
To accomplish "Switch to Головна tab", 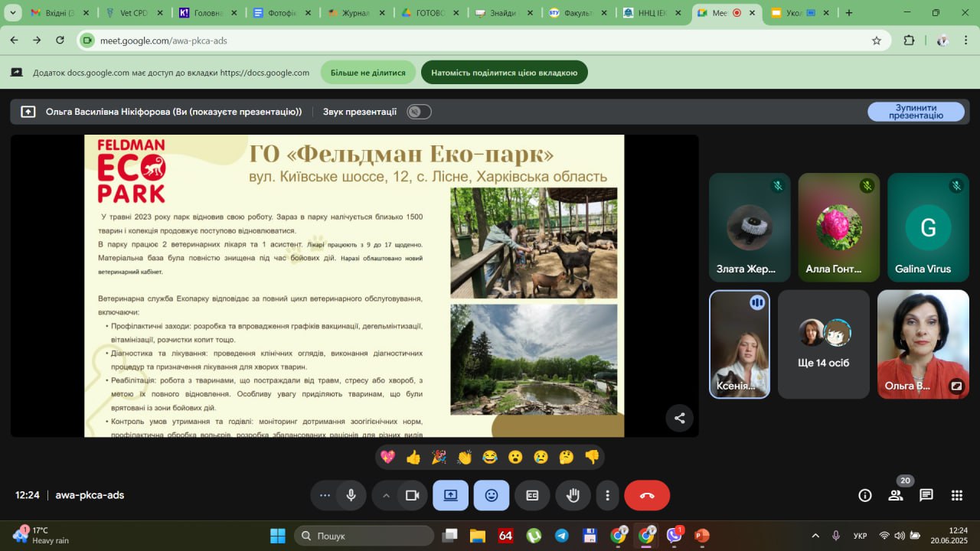I will (208, 13).
